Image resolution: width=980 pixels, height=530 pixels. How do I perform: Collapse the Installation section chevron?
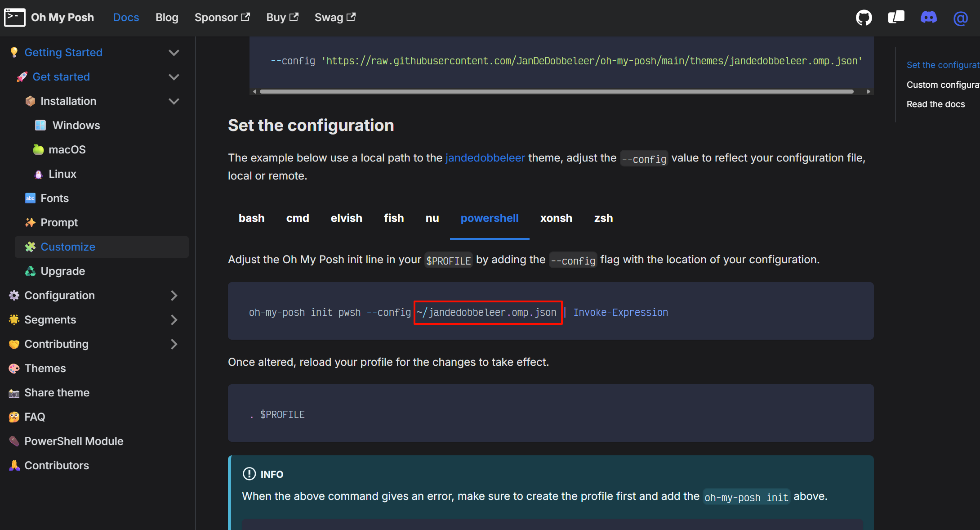[x=174, y=101]
